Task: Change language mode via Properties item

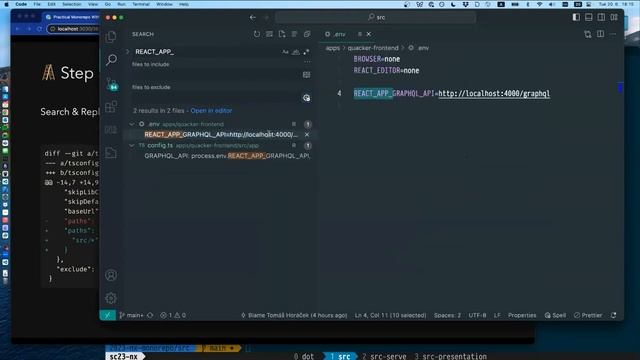Action: coord(522,315)
